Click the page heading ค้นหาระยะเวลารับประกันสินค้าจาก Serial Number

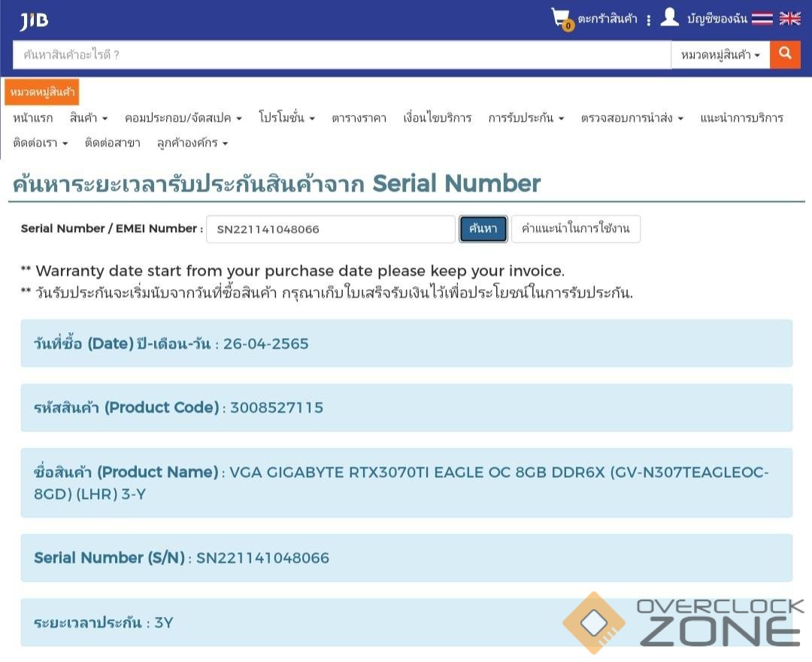pyautogui.click(x=277, y=183)
